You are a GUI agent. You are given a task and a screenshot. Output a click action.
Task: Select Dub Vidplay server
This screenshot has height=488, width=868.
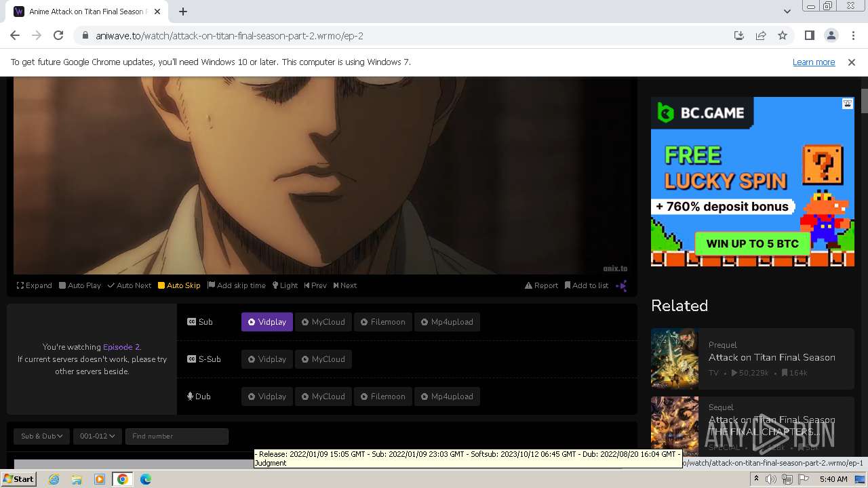pyautogui.click(x=267, y=396)
